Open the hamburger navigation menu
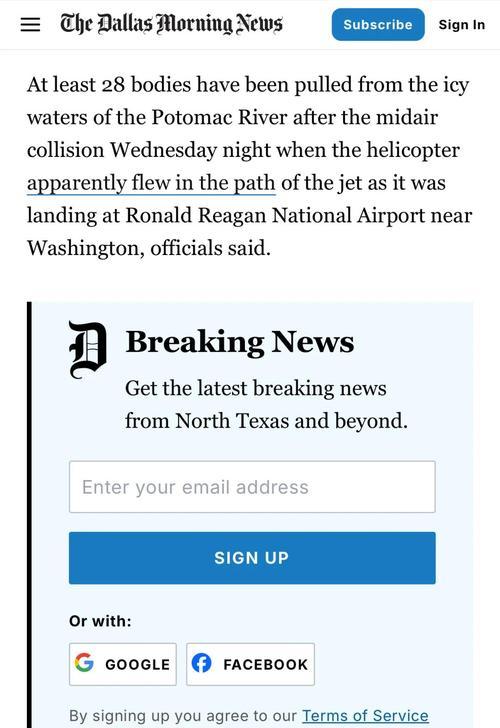The image size is (500, 728). [x=31, y=24]
